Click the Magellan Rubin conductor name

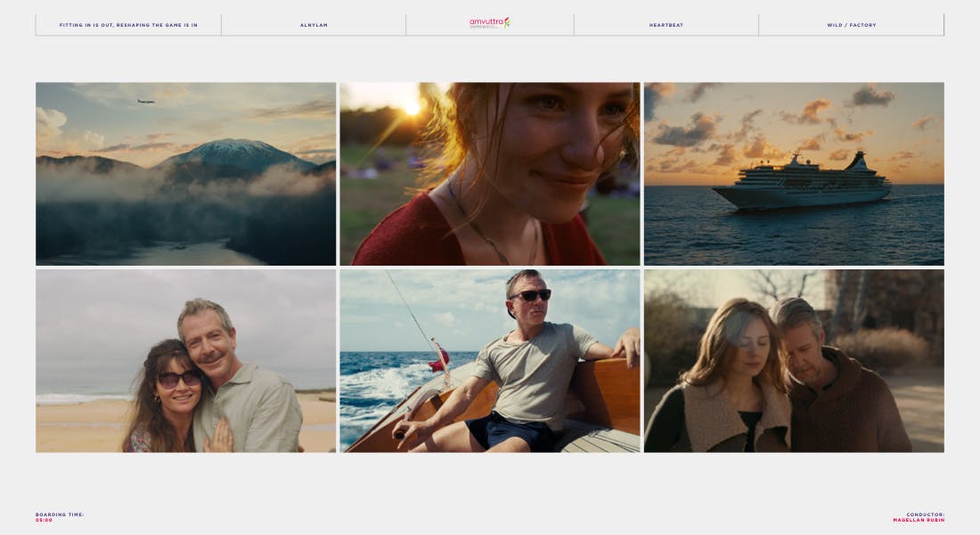pos(918,520)
